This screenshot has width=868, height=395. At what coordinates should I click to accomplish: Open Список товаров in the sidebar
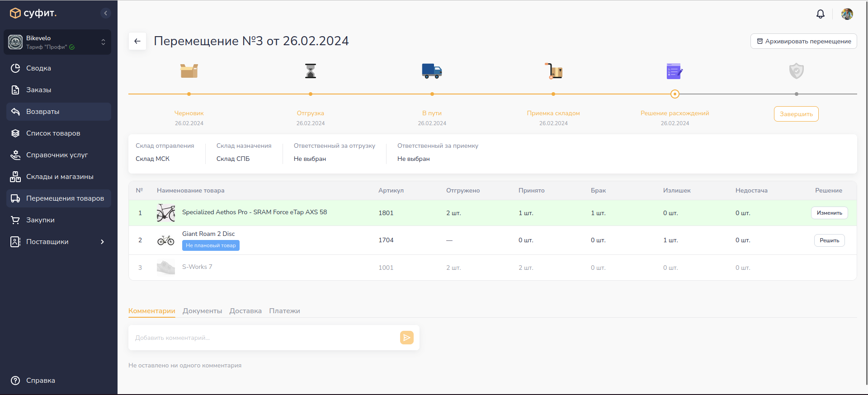pyautogui.click(x=59, y=133)
